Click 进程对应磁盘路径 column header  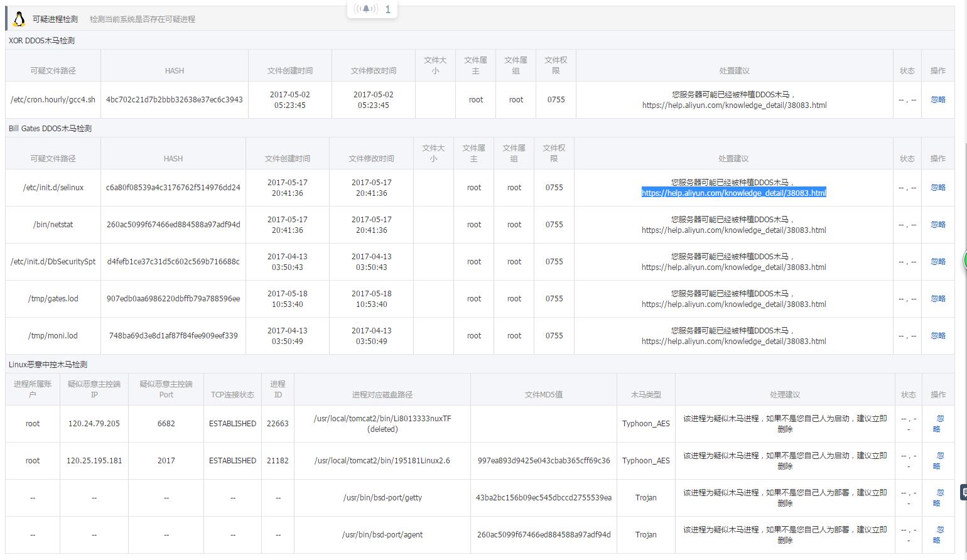click(382, 395)
